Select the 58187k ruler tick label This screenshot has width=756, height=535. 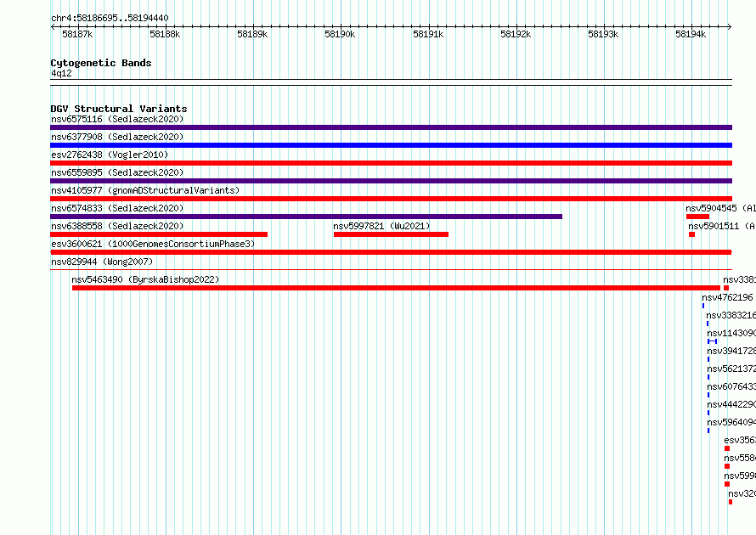pos(77,34)
